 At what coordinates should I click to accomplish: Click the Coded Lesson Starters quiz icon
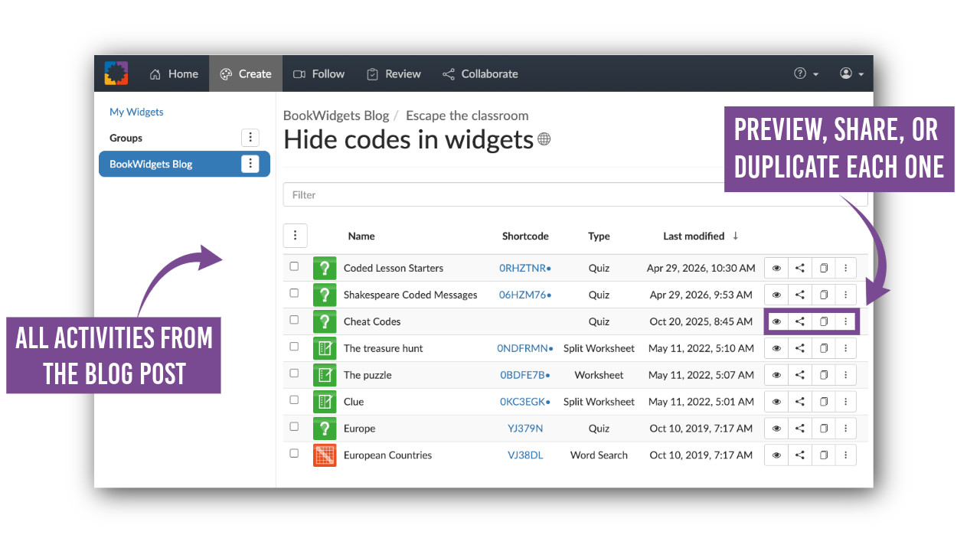click(325, 268)
